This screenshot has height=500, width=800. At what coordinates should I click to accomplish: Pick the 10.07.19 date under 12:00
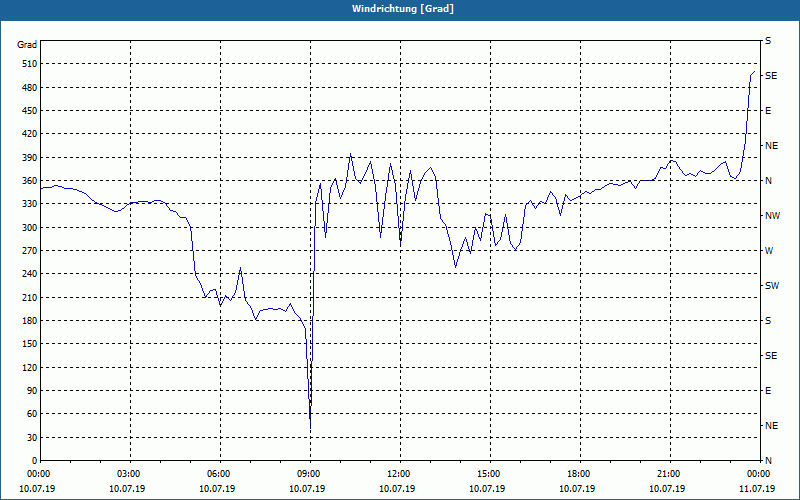pyautogui.click(x=397, y=489)
